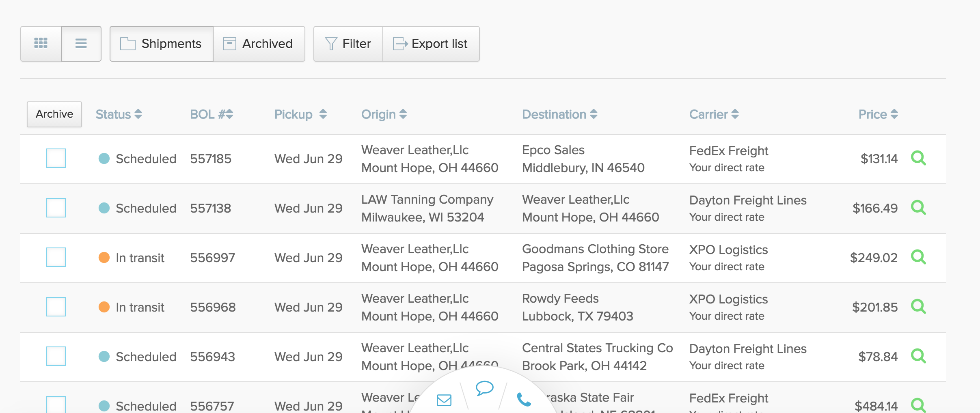Click the Archive button
The width and height of the screenshot is (980, 413).
54,114
